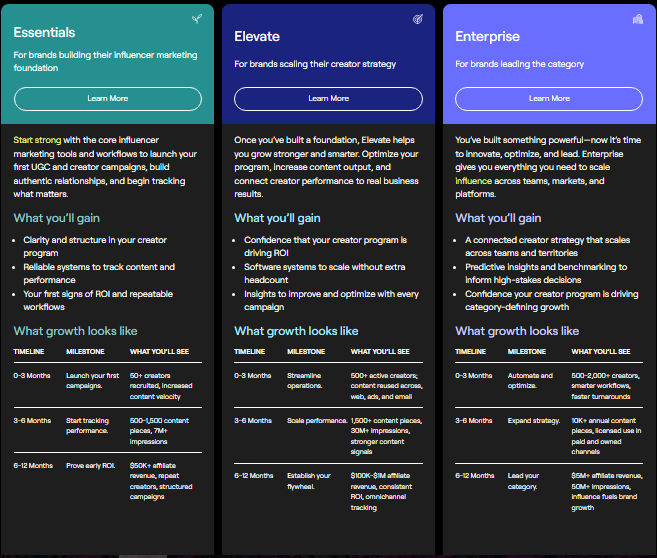Click the target icon on Elevate card
Screen dimensions: 657x558
point(418,19)
